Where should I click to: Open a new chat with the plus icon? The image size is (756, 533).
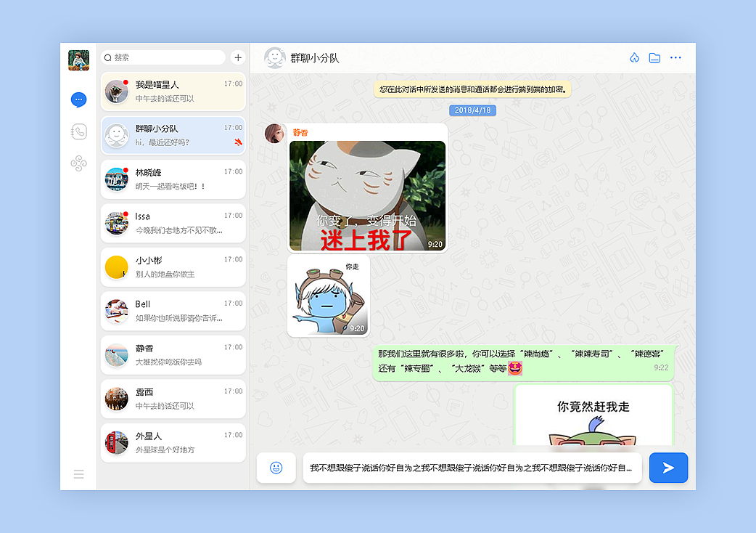click(238, 57)
